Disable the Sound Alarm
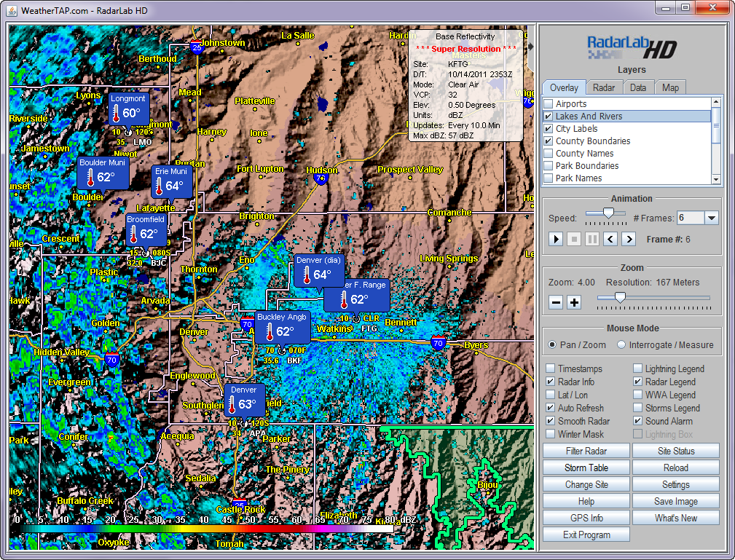Viewport: 735px width, 560px height. tap(638, 422)
